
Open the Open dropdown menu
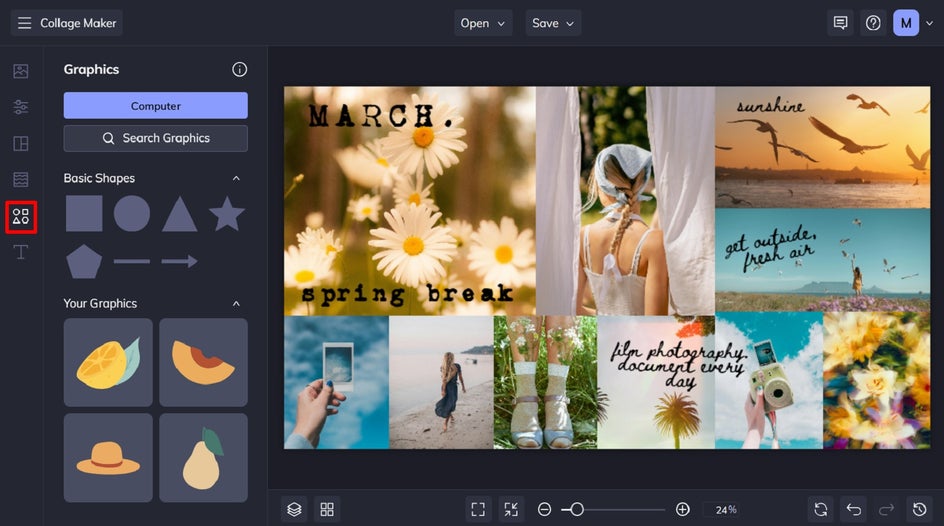click(483, 23)
